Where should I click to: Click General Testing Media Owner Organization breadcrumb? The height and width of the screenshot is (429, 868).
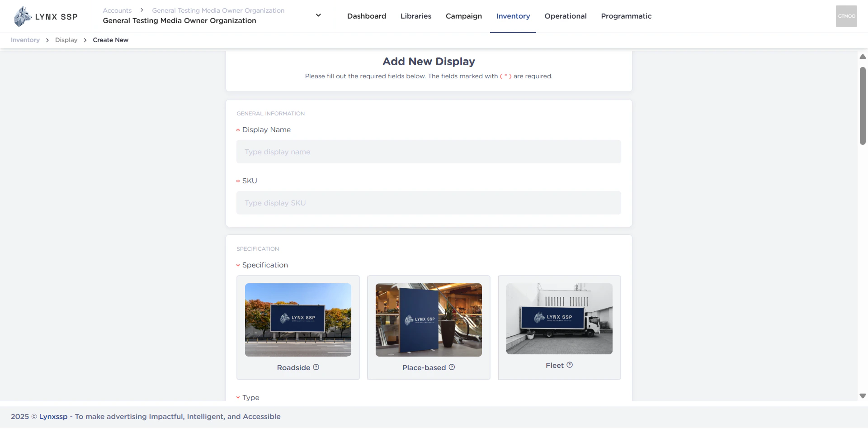(x=218, y=10)
